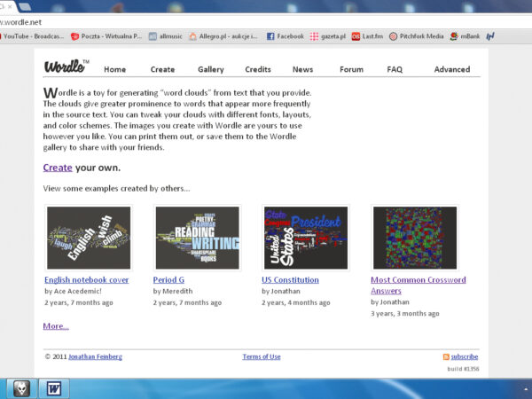Open the Facebook bookmark
Viewport: 532px width, 399px height.
pos(285,36)
